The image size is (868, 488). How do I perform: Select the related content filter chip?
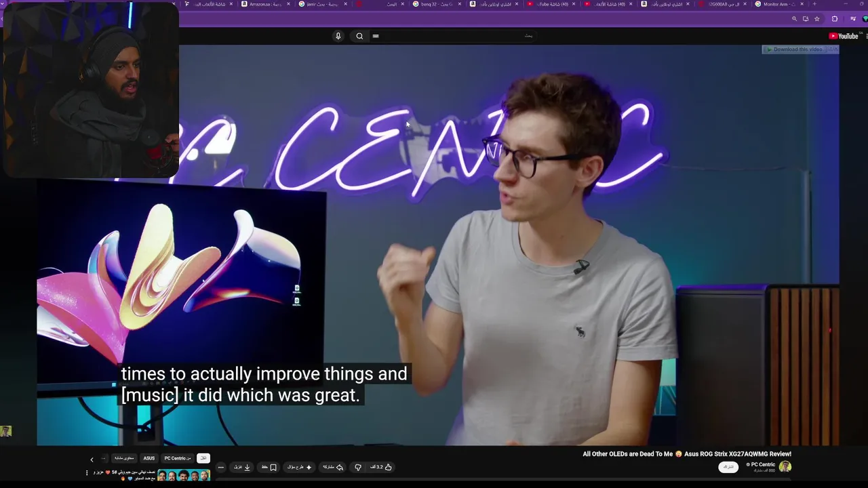[123, 458]
